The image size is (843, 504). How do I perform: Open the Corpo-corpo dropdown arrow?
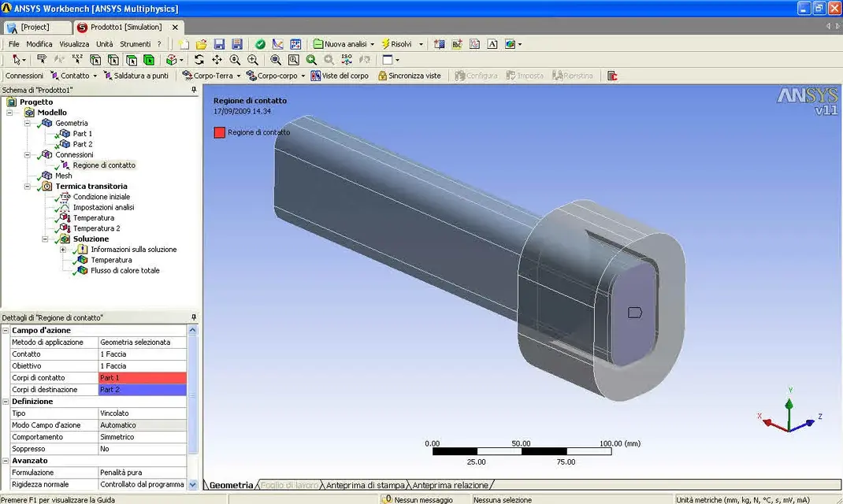pyautogui.click(x=303, y=76)
